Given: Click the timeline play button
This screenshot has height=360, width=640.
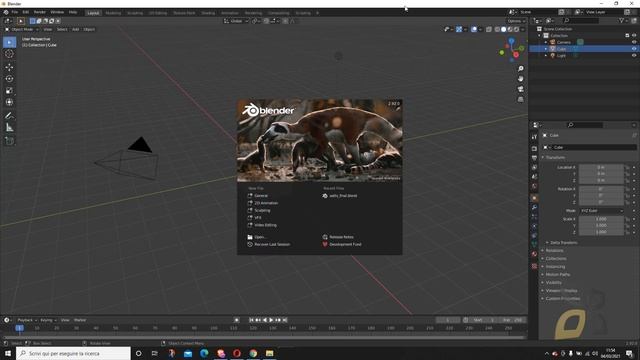Looking at the screenshot, I should [x=271, y=320].
